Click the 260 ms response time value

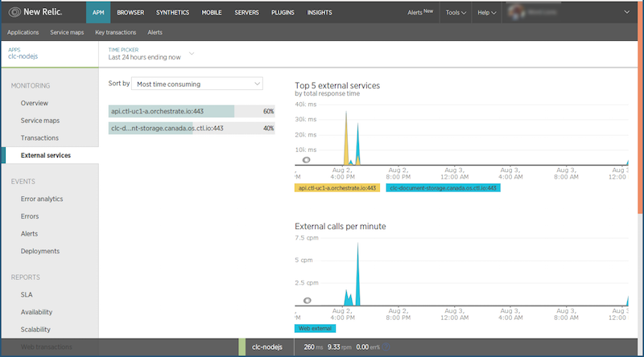(x=313, y=347)
